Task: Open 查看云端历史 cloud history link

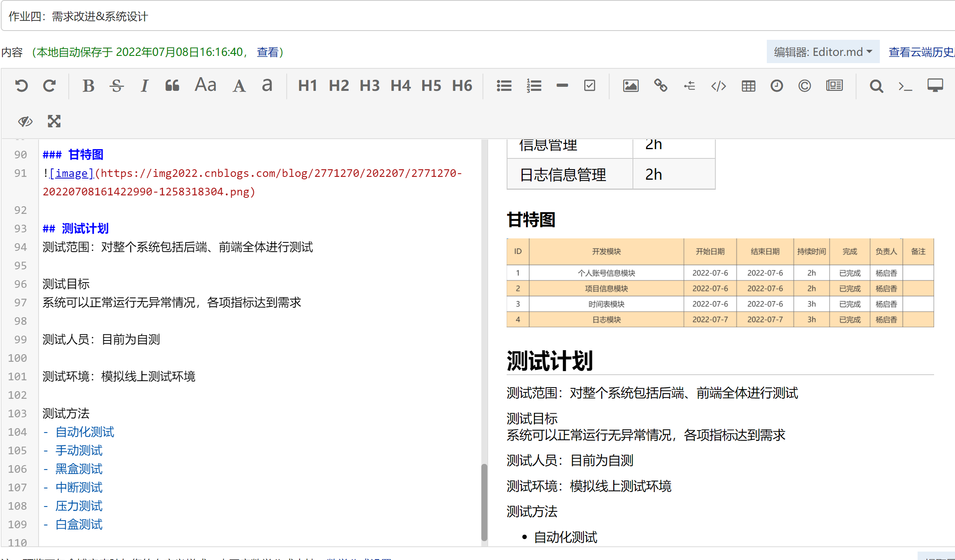Action: pos(921,52)
